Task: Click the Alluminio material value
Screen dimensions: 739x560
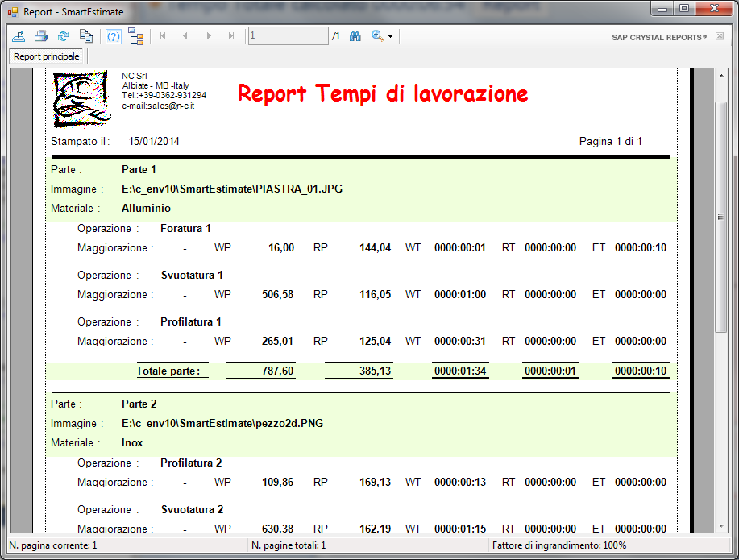Action: 146,209
